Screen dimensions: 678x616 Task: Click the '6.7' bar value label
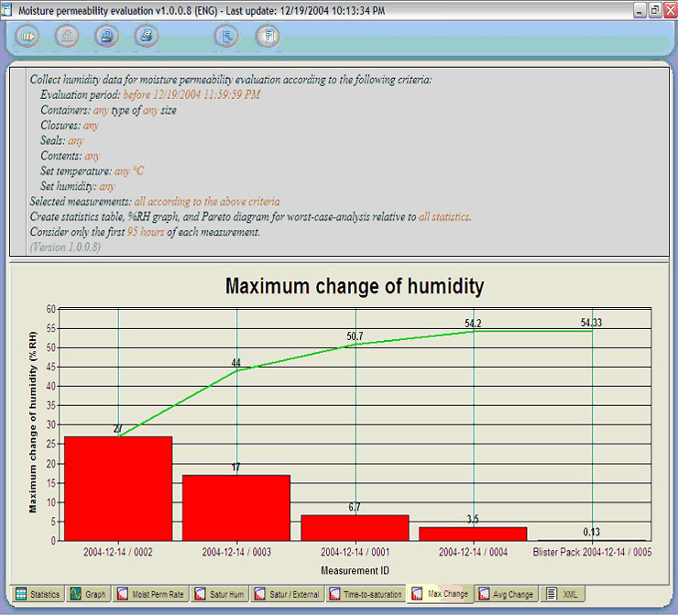(x=355, y=508)
